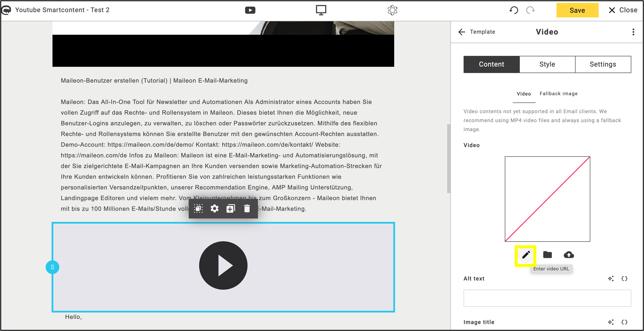The width and height of the screenshot is (644, 331).
Task: Click the play button on video placeholder
Action: pyautogui.click(x=223, y=265)
